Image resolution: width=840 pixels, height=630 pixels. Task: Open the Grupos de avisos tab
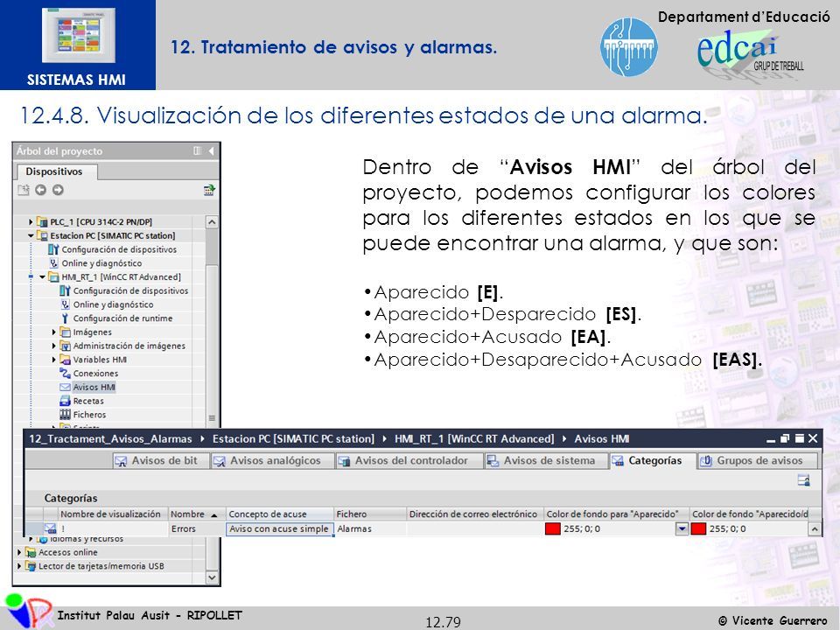coord(758,461)
